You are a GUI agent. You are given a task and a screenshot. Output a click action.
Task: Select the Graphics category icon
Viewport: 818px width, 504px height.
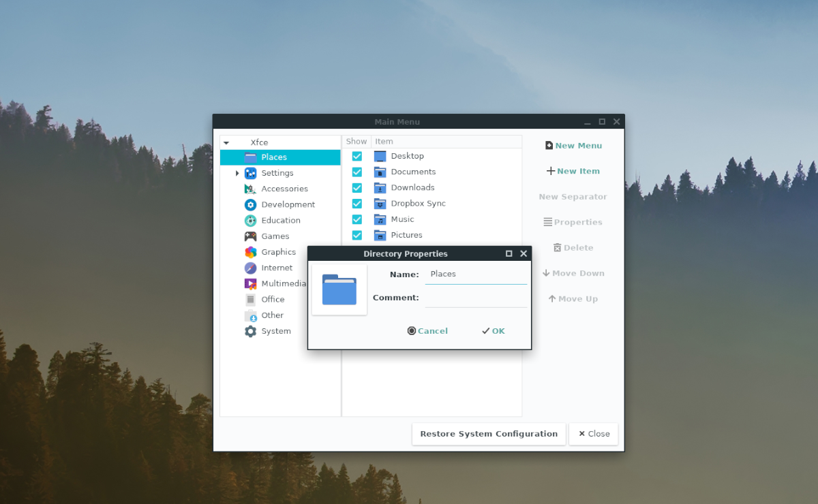click(251, 251)
